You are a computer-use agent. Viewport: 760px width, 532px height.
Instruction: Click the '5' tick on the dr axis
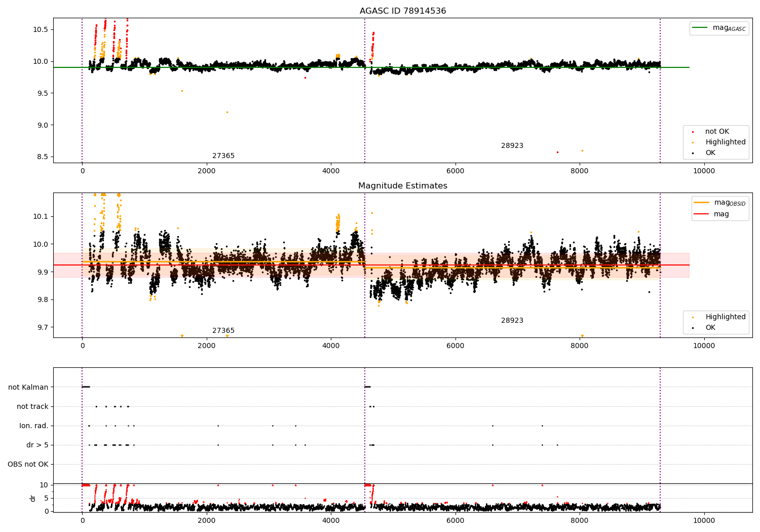tap(47, 498)
